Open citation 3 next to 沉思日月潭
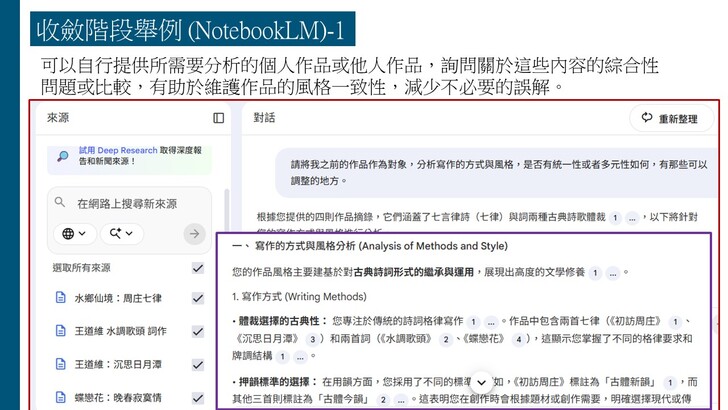Screen dimensions: 728x410 [x=313, y=339]
